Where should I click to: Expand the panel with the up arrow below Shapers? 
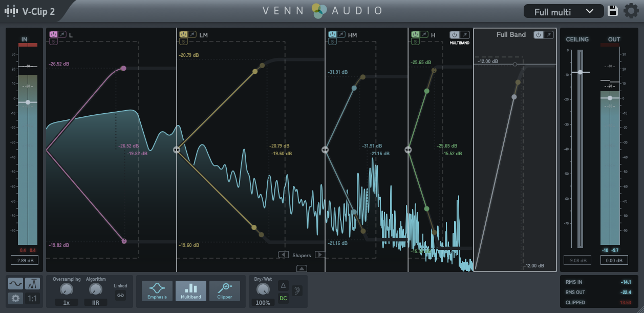[302, 268]
